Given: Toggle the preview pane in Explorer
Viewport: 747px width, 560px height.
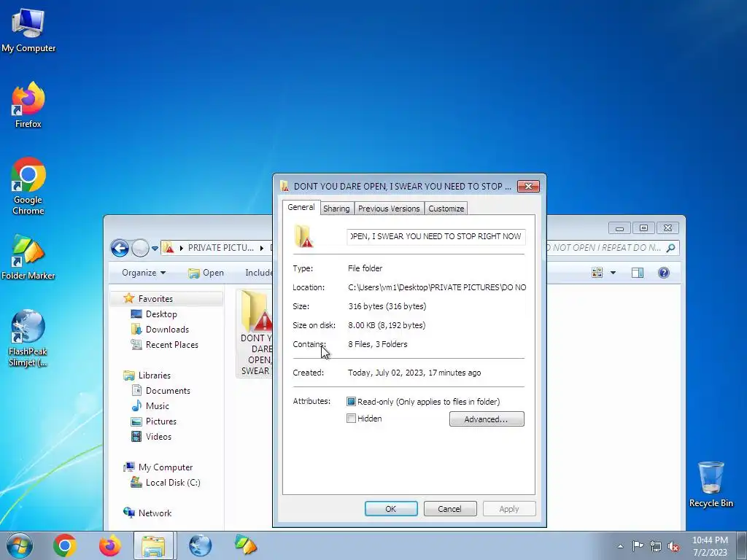Looking at the screenshot, I should pyautogui.click(x=638, y=273).
